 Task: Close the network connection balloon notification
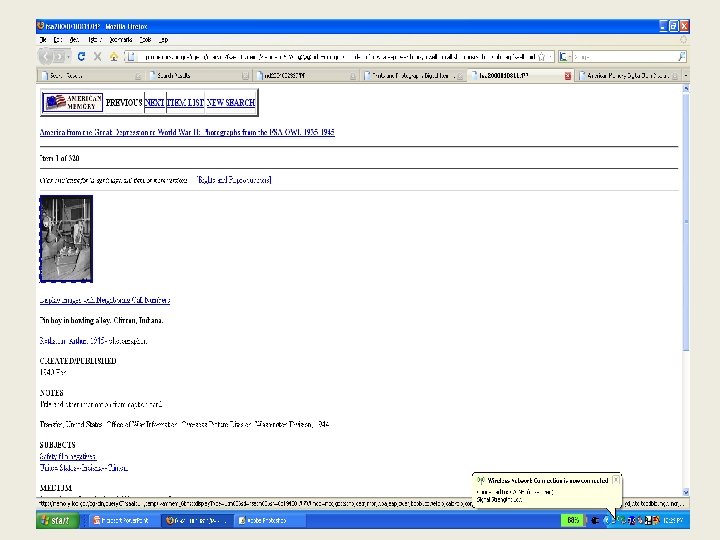(616, 479)
